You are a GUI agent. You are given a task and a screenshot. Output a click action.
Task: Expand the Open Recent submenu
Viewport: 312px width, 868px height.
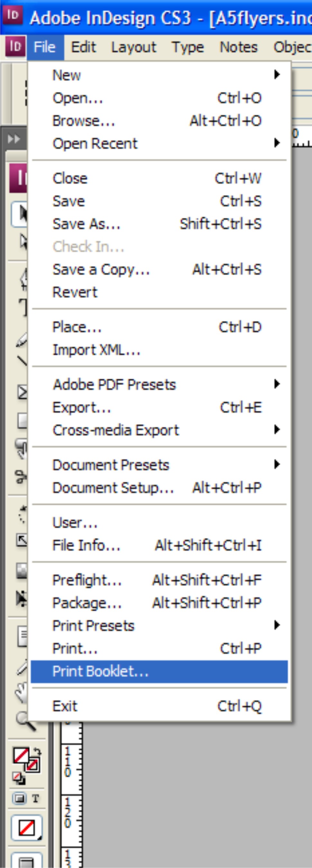(277, 143)
